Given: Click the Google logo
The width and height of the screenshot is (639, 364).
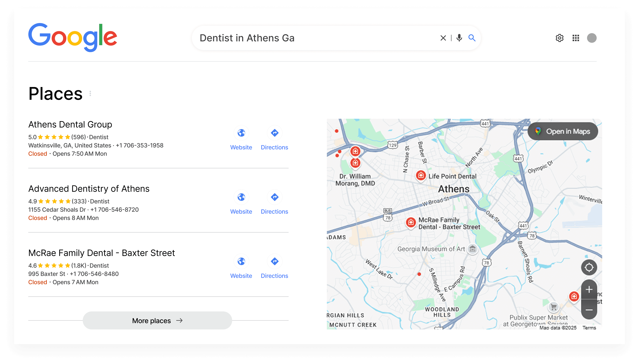Looking at the screenshot, I should [x=73, y=37].
